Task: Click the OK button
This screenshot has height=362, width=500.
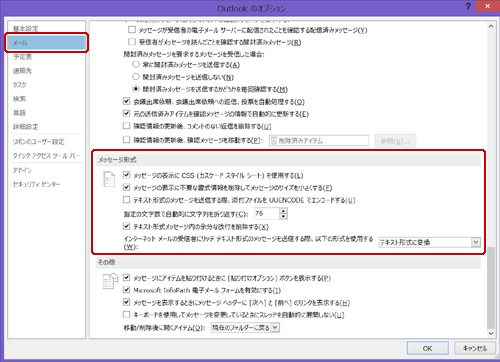Action: [428, 348]
